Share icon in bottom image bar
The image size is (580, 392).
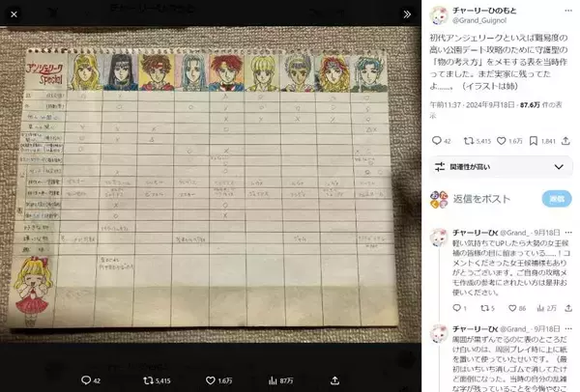coord(334,380)
